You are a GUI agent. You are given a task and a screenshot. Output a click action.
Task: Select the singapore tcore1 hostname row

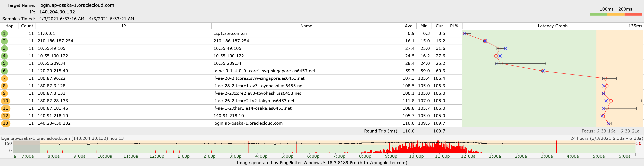(264, 71)
